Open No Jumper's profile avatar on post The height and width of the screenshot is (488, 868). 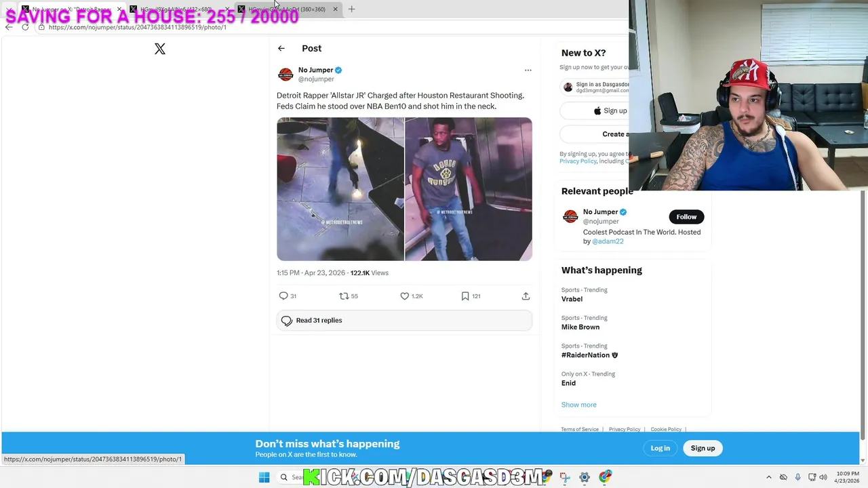(285, 74)
